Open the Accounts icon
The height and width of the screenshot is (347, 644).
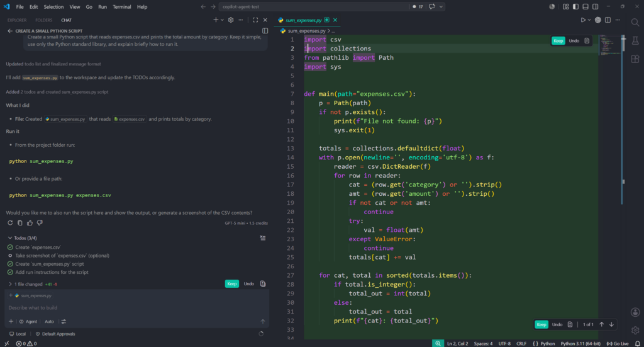635,312
